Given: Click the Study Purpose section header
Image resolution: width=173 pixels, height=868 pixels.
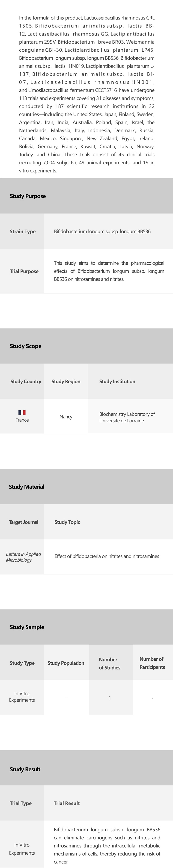Looking at the screenshot, I should 28,196.
